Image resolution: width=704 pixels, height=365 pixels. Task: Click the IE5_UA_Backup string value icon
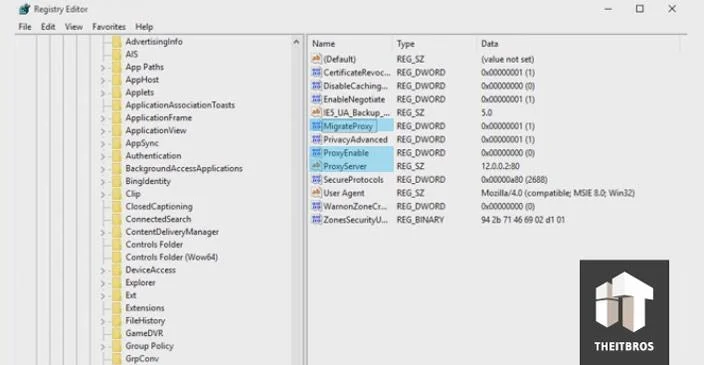[x=317, y=112]
